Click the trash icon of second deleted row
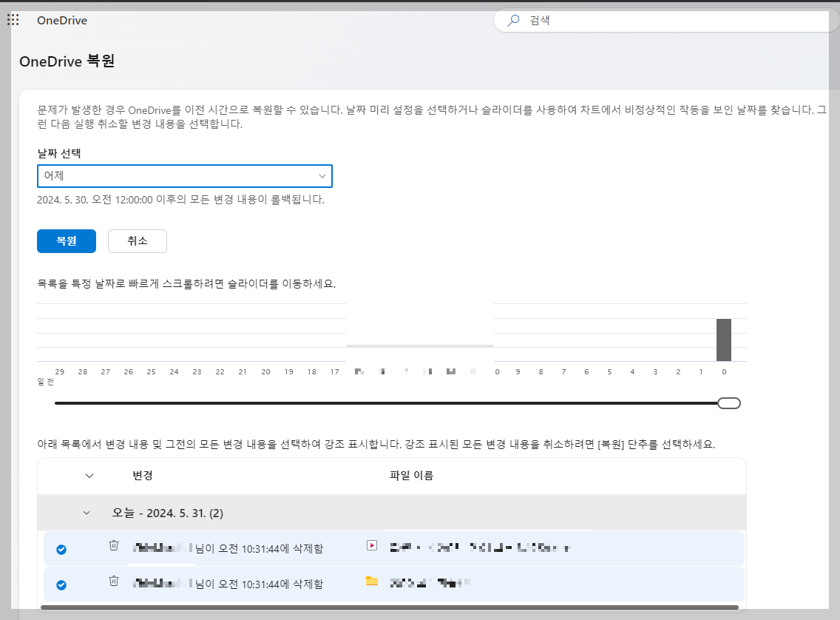This screenshot has height=620, width=840. [114, 581]
